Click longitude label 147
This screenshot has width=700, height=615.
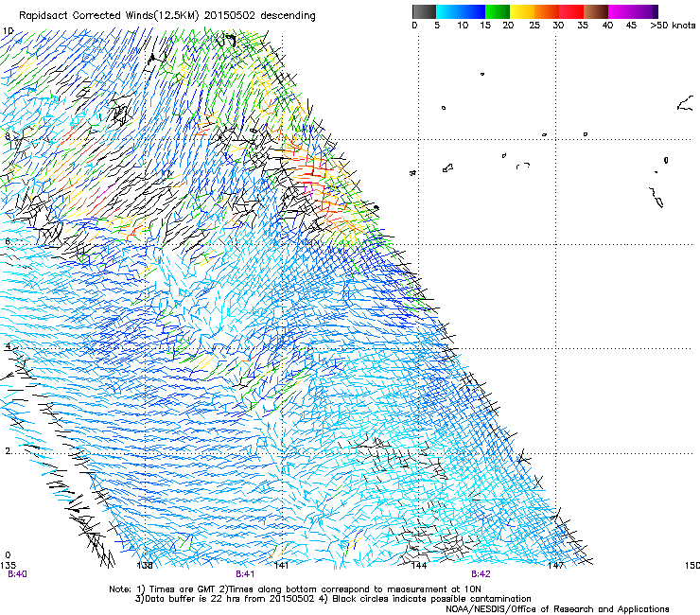pos(555,566)
